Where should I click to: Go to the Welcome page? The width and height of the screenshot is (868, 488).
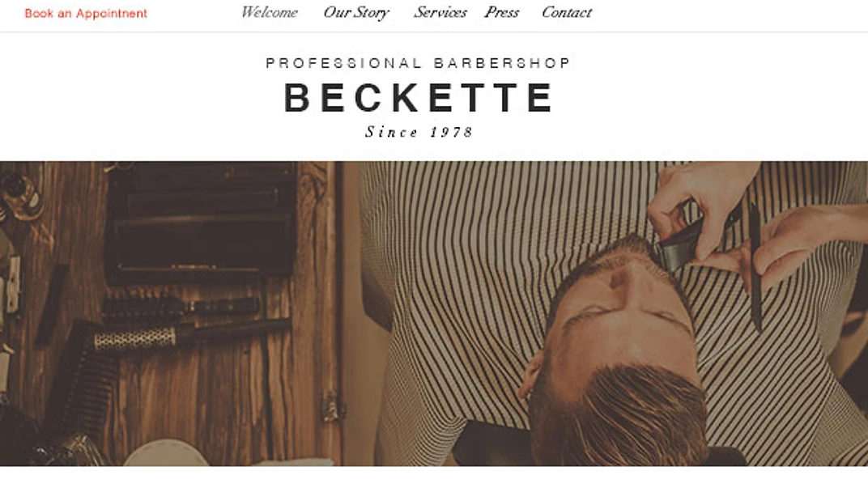269,12
